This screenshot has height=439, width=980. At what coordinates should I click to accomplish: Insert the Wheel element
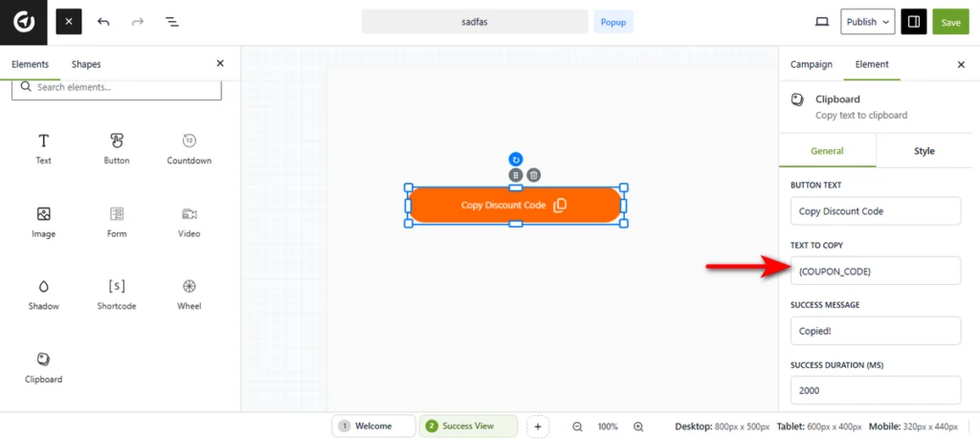pyautogui.click(x=189, y=294)
